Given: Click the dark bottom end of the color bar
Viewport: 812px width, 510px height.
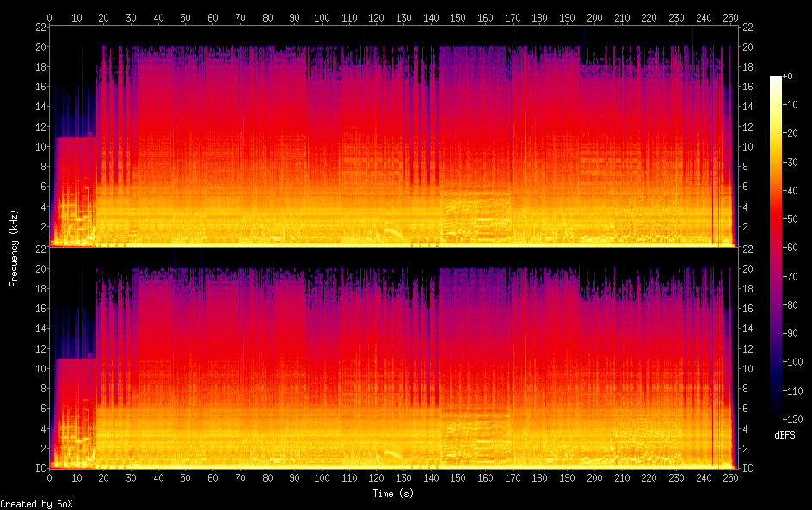Looking at the screenshot, I should pos(776,415).
